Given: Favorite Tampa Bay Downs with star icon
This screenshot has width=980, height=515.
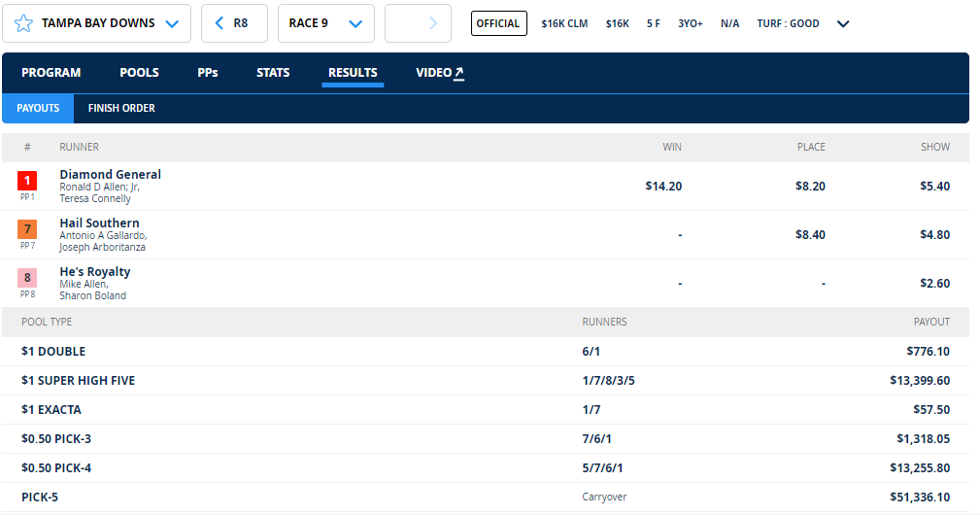Looking at the screenshot, I should tap(23, 23).
